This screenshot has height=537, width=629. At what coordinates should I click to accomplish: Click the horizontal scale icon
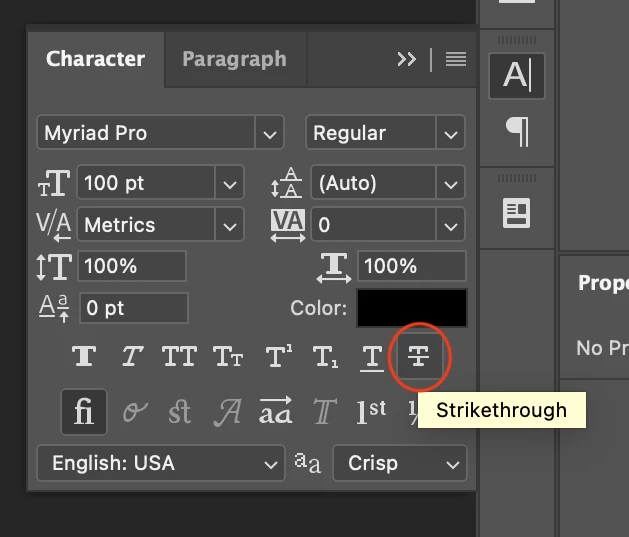[x=334, y=268]
